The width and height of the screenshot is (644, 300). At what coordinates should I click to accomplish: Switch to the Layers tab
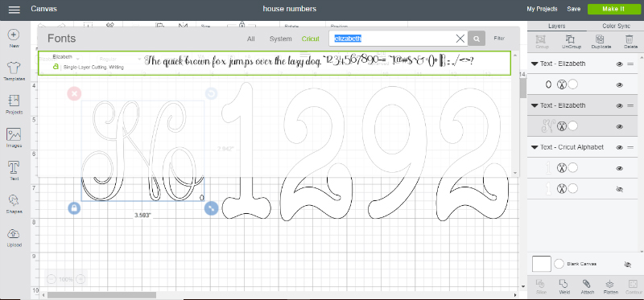(x=556, y=26)
